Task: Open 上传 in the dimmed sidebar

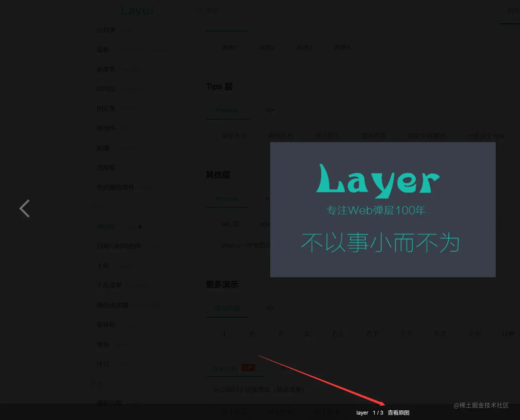Action: (103, 266)
